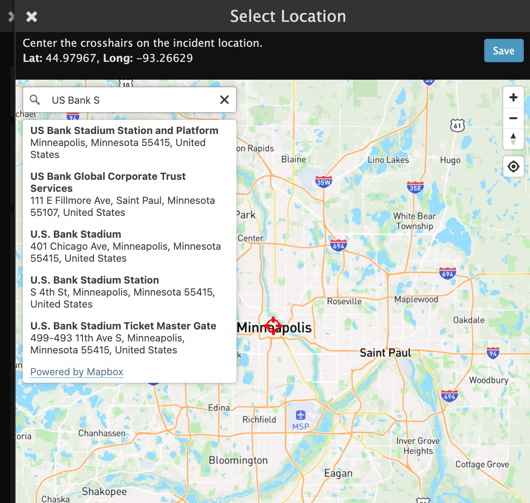Select US Bank Global Corporate Trust Services result
Viewport: 530px width, 503px height.
click(x=129, y=194)
